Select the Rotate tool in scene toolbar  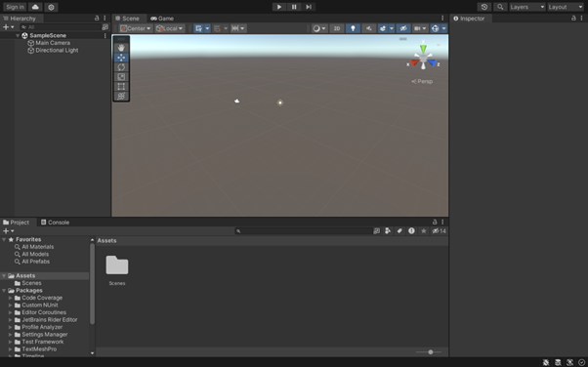pos(121,67)
